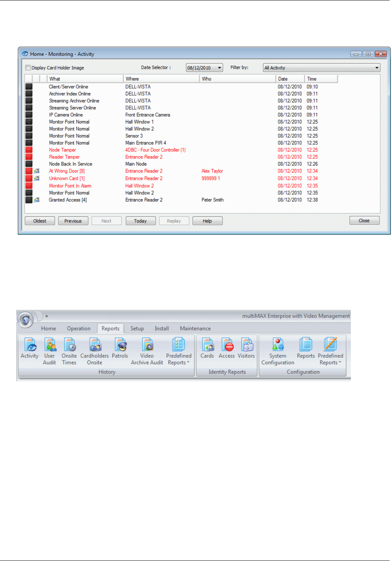Click Alex Taylor in Who column
Viewport: 392px width, 561px height.
[x=212, y=171]
